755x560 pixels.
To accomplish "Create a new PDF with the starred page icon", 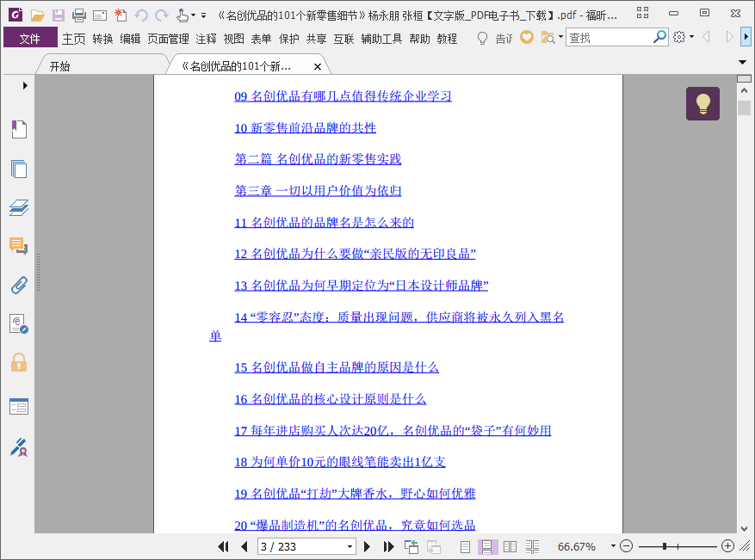I will (121, 15).
